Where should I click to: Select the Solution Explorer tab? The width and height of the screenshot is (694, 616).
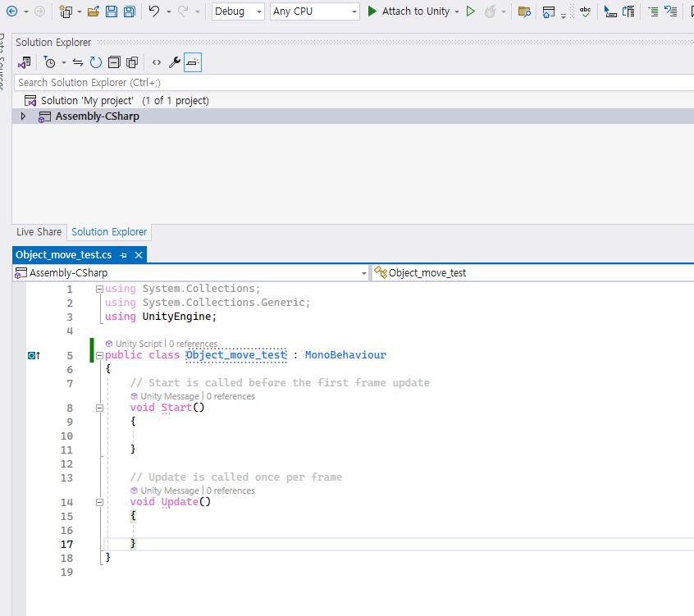(109, 232)
